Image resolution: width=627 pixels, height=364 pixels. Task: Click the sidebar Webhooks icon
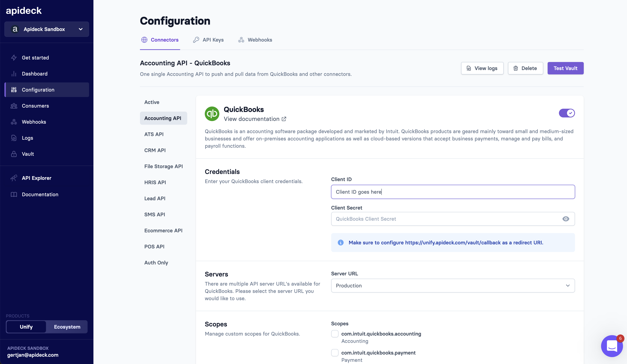coord(14,122)
